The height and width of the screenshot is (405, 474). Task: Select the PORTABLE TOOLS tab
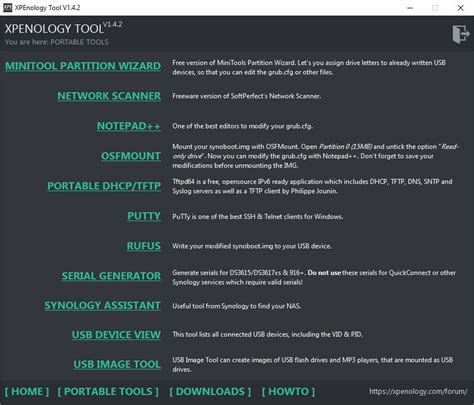(108, 392)
